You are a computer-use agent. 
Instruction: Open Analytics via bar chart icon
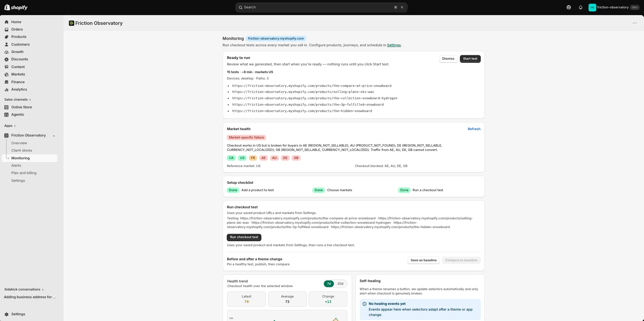tap(6, 90)
